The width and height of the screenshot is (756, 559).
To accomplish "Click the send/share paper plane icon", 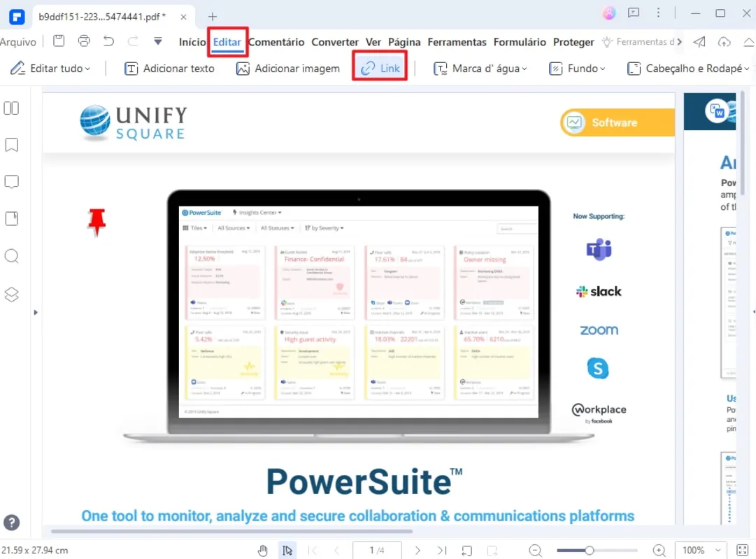I will (699, 42).
